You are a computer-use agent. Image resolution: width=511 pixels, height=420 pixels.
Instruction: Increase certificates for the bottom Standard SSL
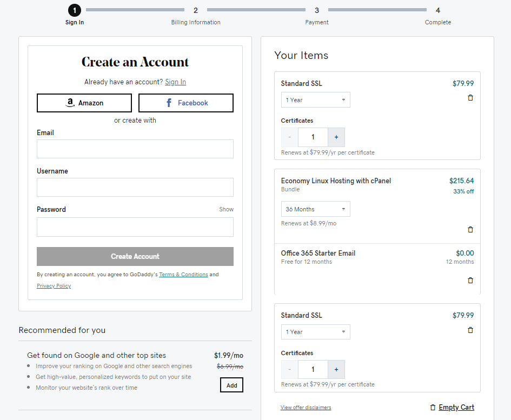click(x=336, y=370)
